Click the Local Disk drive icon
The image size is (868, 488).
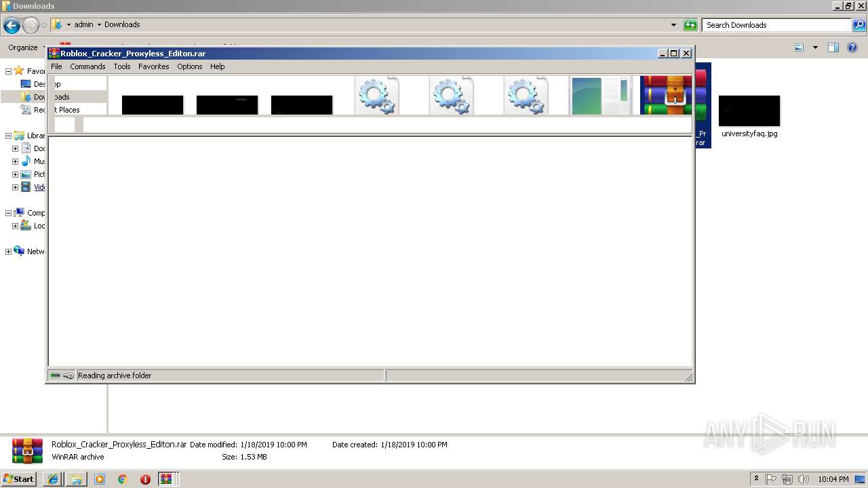26,226
